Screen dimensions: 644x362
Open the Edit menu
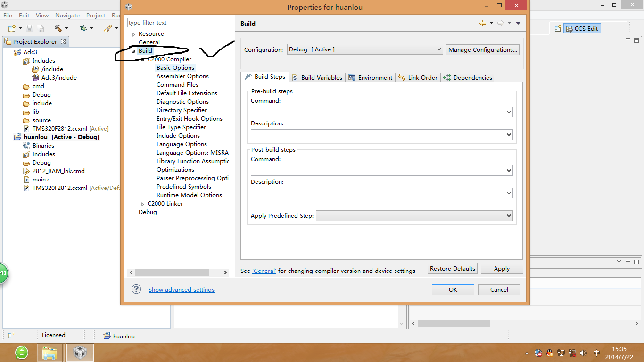click(24, 15)
